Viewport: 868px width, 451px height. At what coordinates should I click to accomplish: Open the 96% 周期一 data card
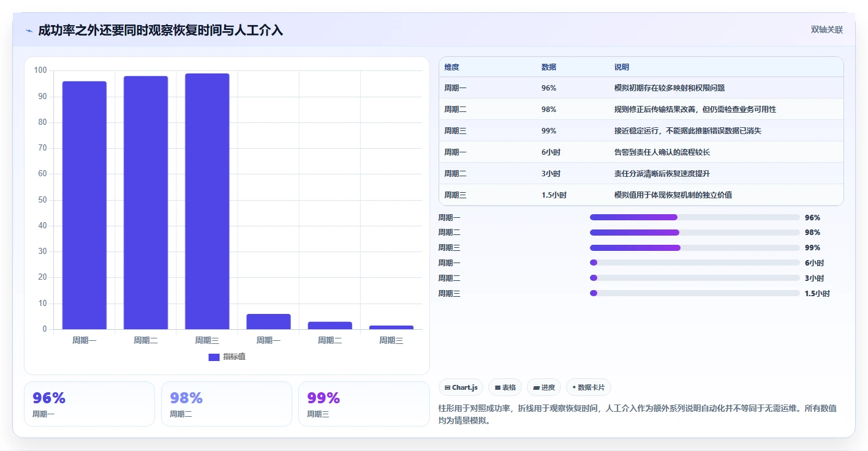[x=89, y=404]
